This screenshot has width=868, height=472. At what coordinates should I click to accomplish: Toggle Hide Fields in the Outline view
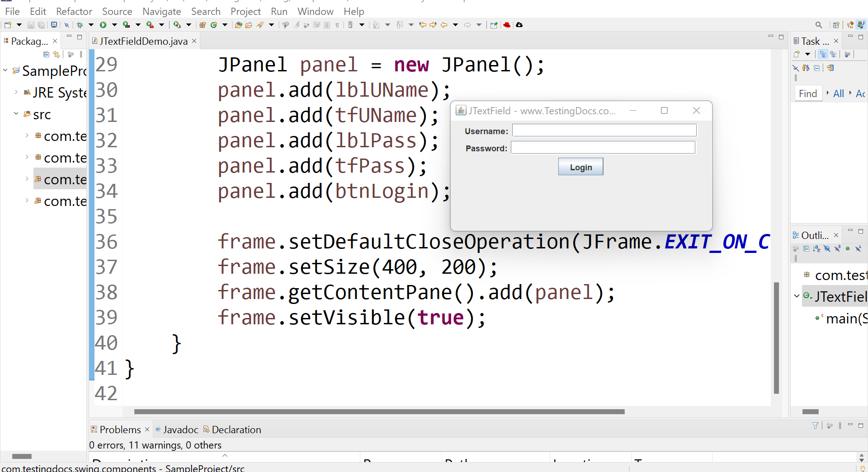pos(827,248)
